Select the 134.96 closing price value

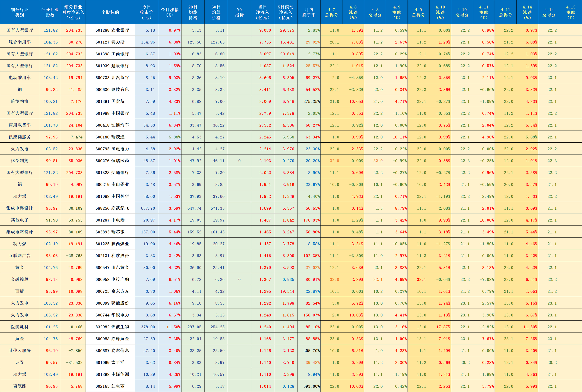click(x=148, y=42)
